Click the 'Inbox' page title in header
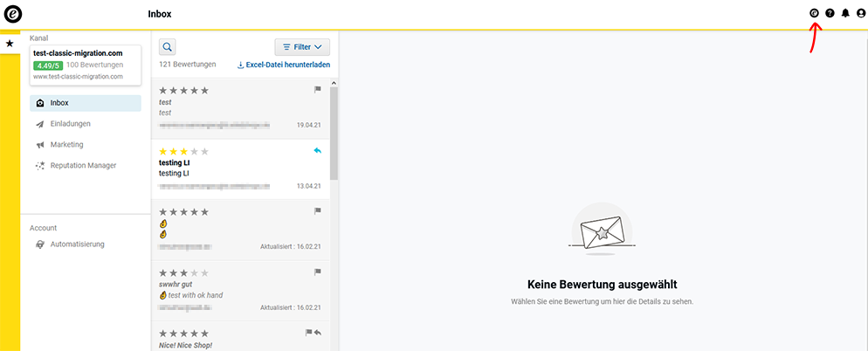Image resolution: width=868 pixels, height=351 pixels. (x=160, y=14)
